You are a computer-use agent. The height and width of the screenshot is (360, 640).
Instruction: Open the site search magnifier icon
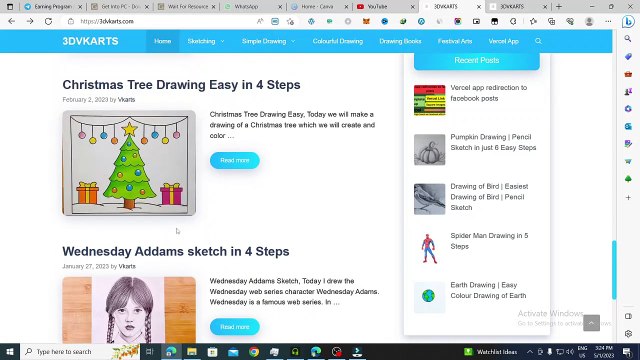(538, 41)
